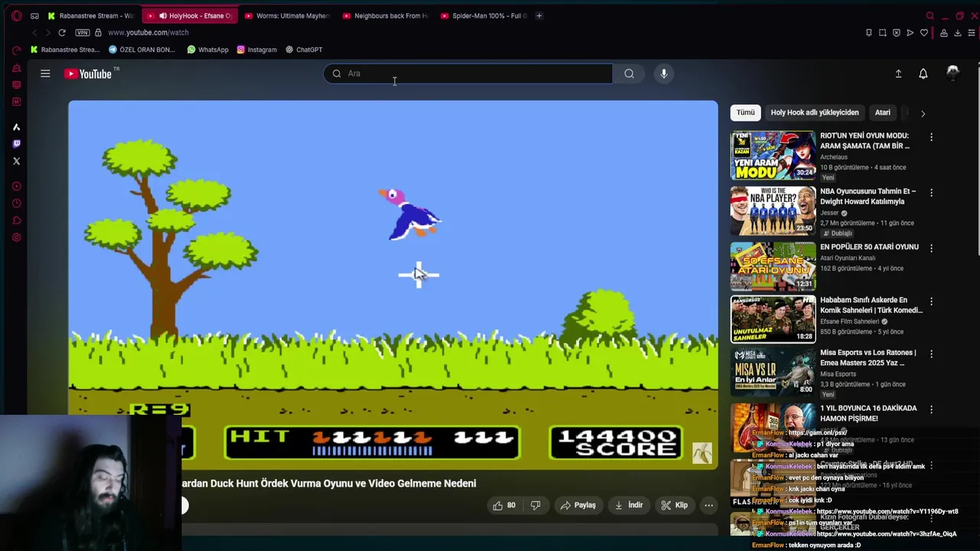Switch to the Worms: Ultimate Mayhem tab
Screen dimensions: 980x551
[286, 15]
